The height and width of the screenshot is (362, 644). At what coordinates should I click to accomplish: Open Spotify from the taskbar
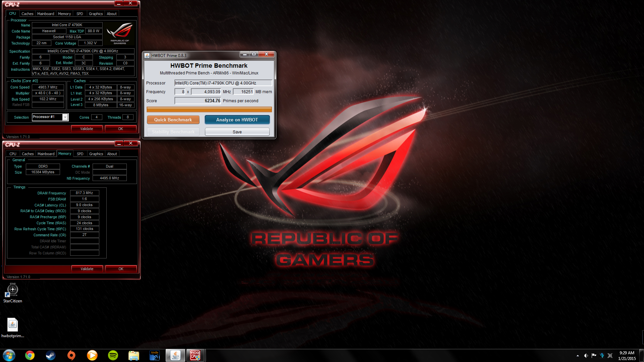113,355
